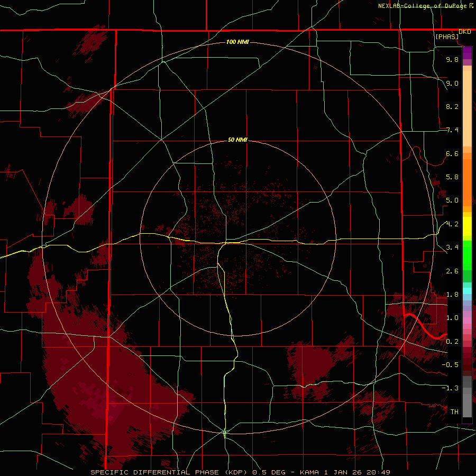Click the 50 NMI range ring label

[x=237, y=140]
